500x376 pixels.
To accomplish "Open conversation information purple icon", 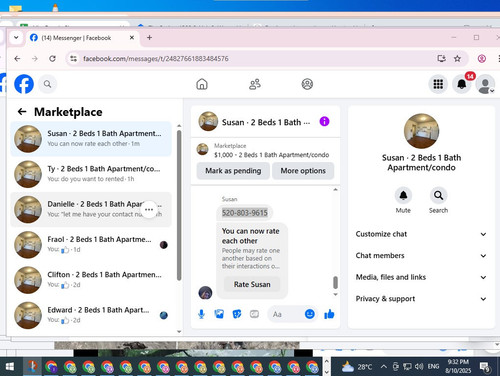I will (324, 121).
